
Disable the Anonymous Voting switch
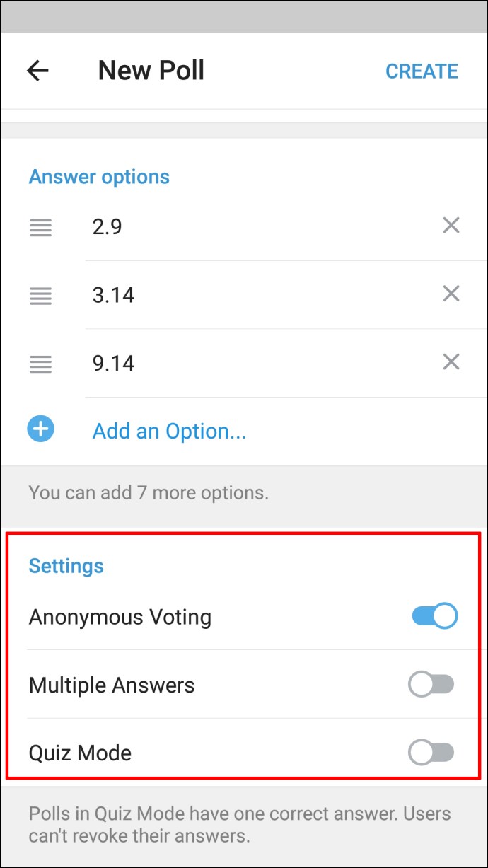click(434, 616)
